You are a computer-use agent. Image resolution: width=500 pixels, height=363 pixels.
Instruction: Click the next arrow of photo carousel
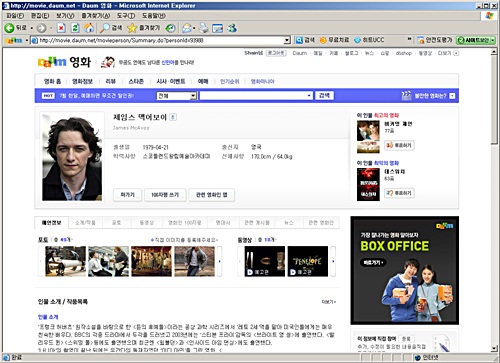tap(220, 261)
